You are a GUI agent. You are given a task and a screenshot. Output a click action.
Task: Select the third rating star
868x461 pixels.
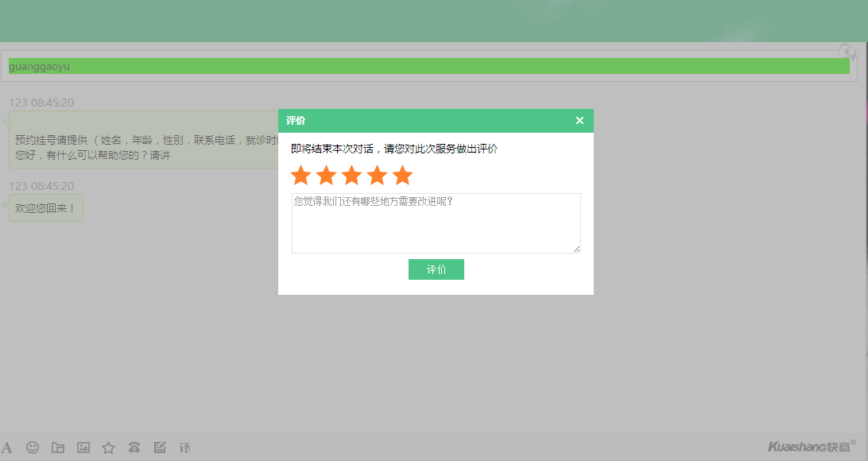click(x=351, y=176)
